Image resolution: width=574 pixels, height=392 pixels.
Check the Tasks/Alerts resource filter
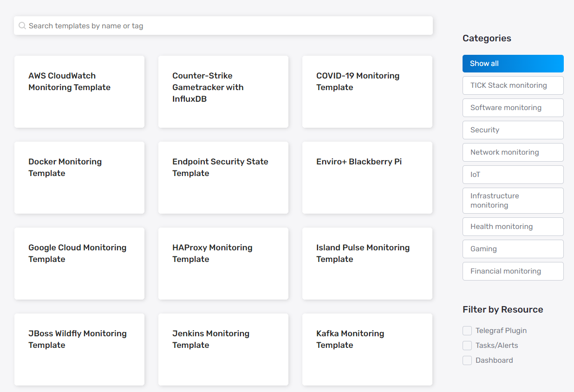click(467, 345)
